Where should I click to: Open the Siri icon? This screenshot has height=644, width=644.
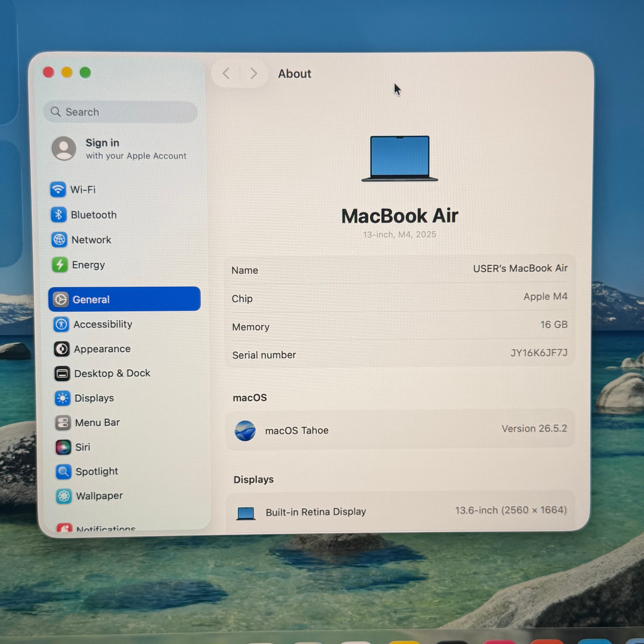click(x=63, y=447)
